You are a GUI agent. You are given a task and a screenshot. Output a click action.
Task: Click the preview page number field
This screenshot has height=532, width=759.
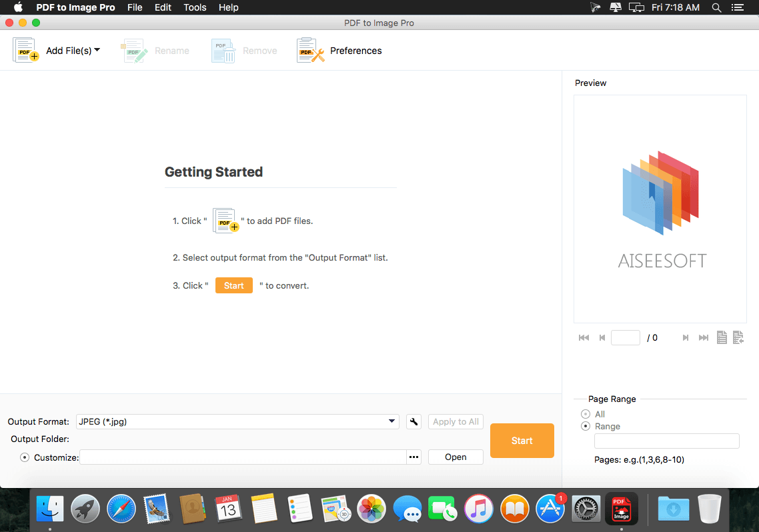(x=626, y=337)
